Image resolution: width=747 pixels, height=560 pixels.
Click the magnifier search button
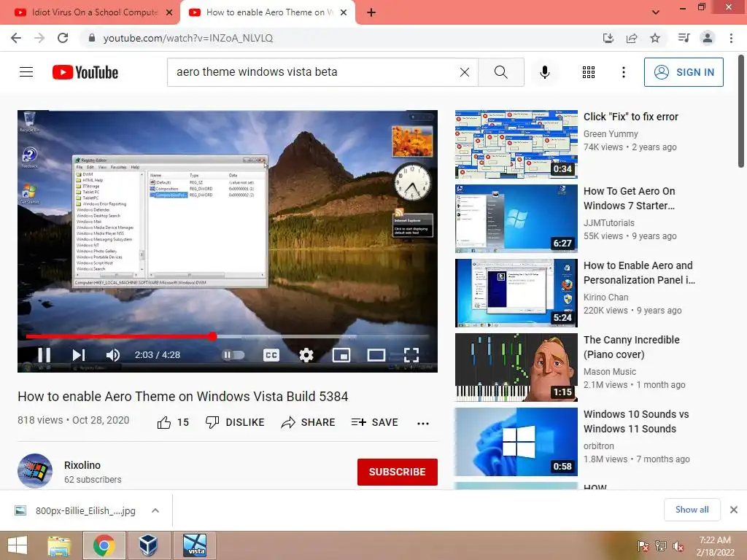point(500,72)
